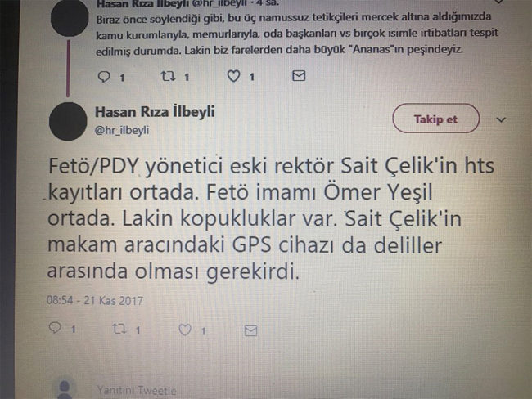
Task: Reply to the main Sait Çelik tweet
Action: (x=55, y=328)
